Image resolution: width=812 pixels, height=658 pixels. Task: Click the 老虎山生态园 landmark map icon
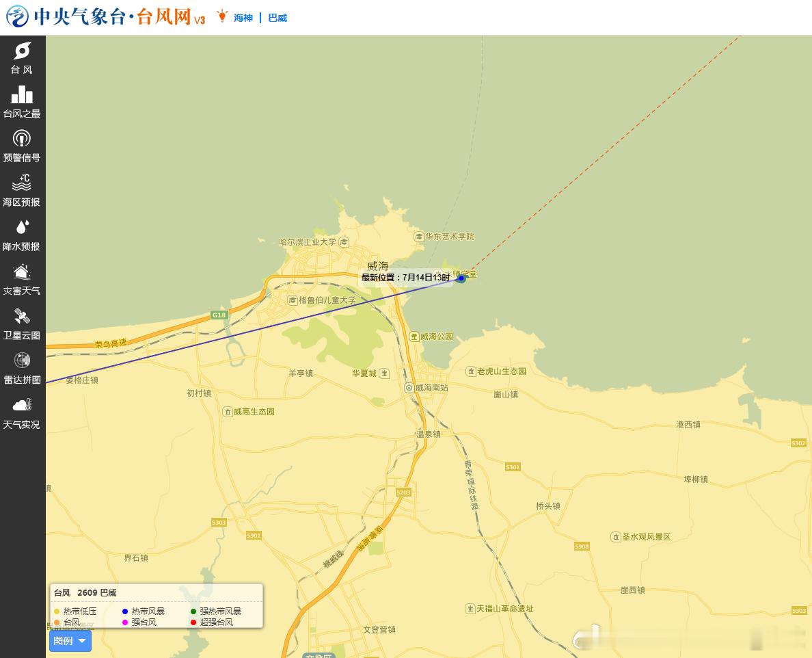(x=471, y=371)
